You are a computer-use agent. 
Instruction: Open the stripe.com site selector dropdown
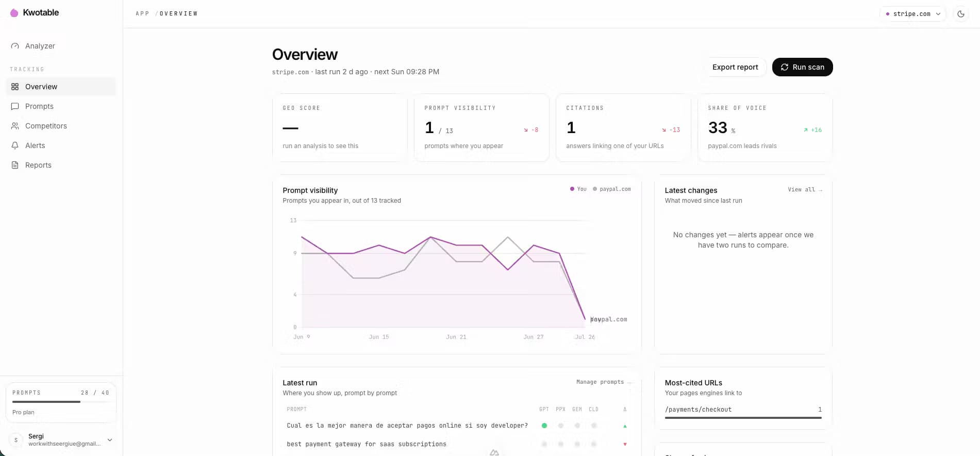912,14
